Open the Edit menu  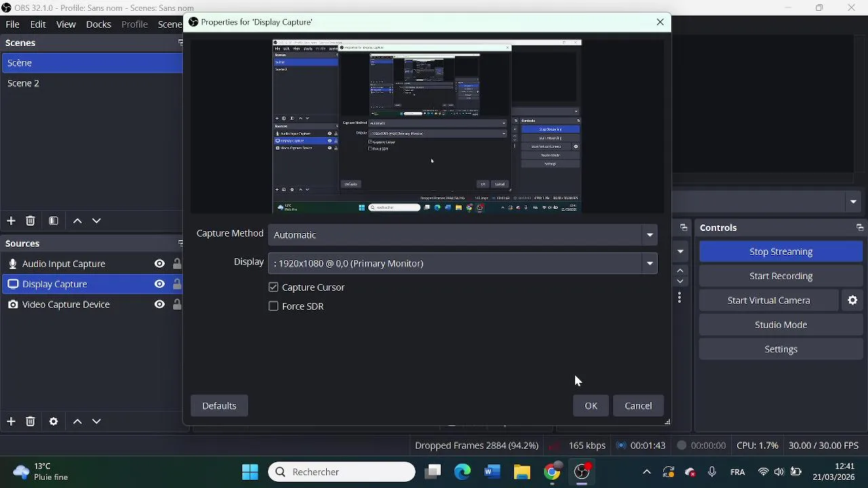38,24
